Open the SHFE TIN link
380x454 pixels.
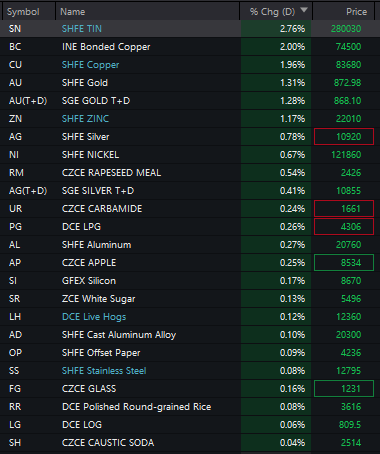(x=82, y=29)
